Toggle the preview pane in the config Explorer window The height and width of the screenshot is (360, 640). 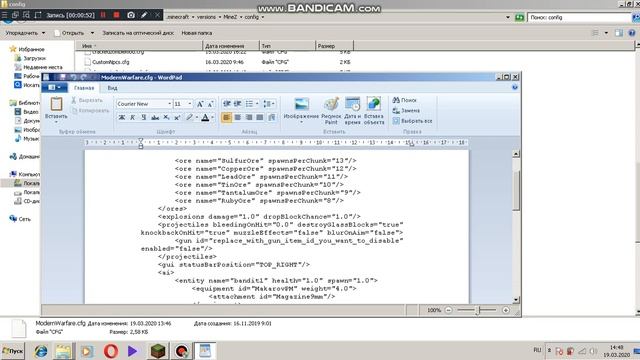coord(619,33)
